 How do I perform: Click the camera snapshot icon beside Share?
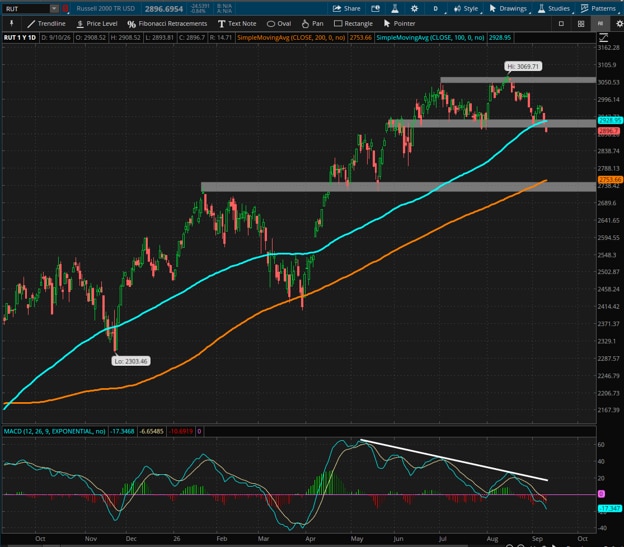pyautogui.click(x=375, y=8)
